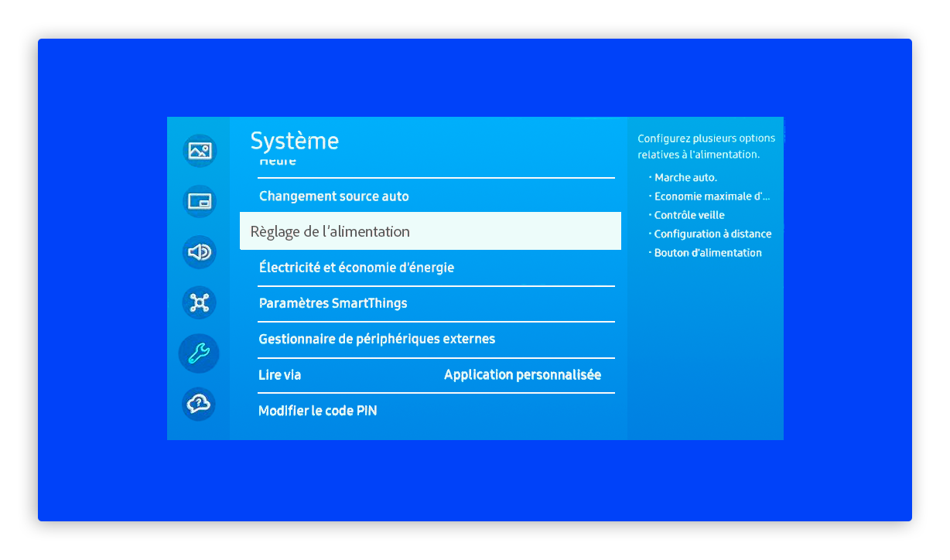Image resolution: width=950 pixels, height=560 pixels.
Task: Open the Picture settings icon
Action: (x=200, y=151)
